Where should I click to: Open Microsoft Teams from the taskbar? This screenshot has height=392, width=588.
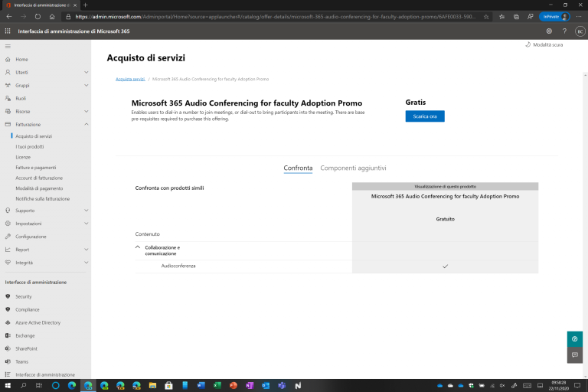click(282, 385)
